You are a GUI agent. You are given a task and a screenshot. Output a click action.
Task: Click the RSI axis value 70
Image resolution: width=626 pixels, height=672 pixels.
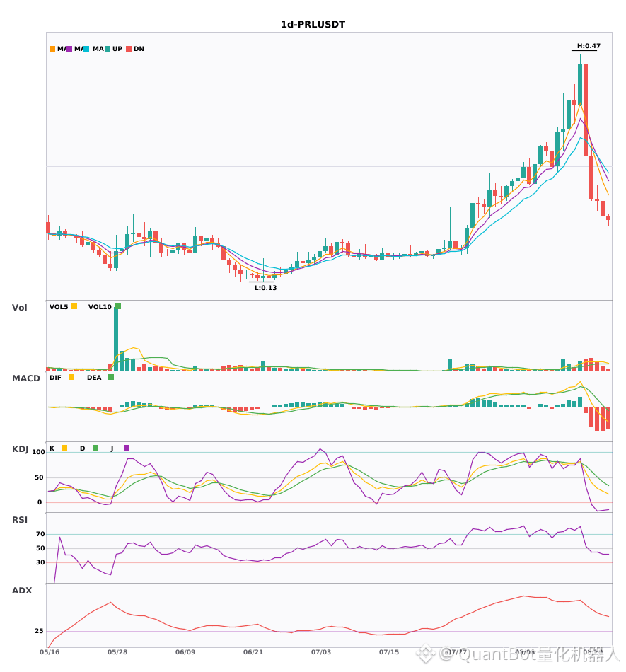click(x=40, y=534)
